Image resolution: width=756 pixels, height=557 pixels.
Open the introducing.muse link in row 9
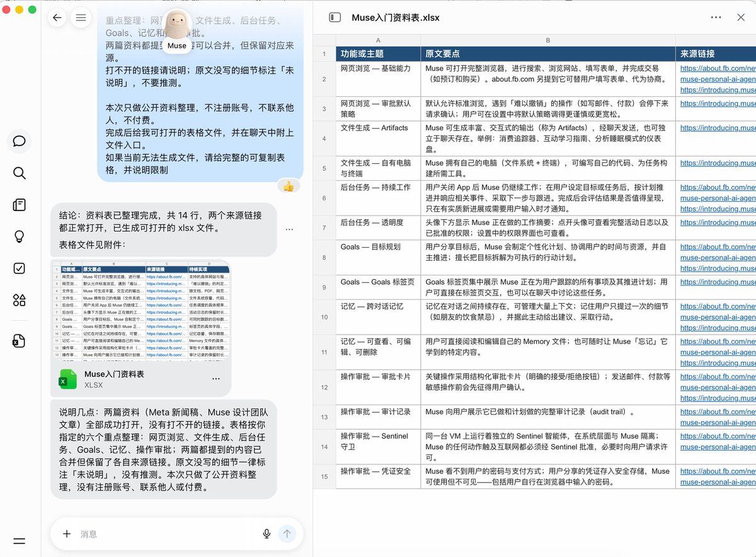pyautogui.click(x=718, y=282)
